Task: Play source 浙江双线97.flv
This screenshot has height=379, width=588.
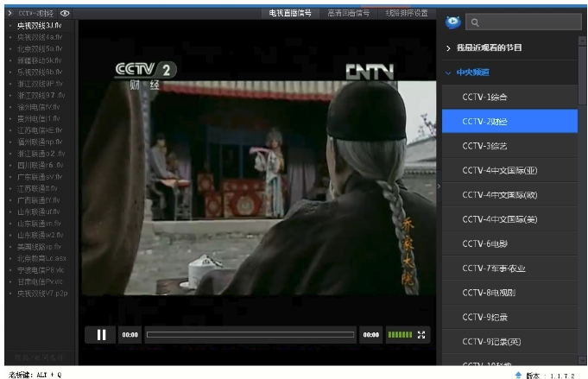Action: [x=41, y=95]
